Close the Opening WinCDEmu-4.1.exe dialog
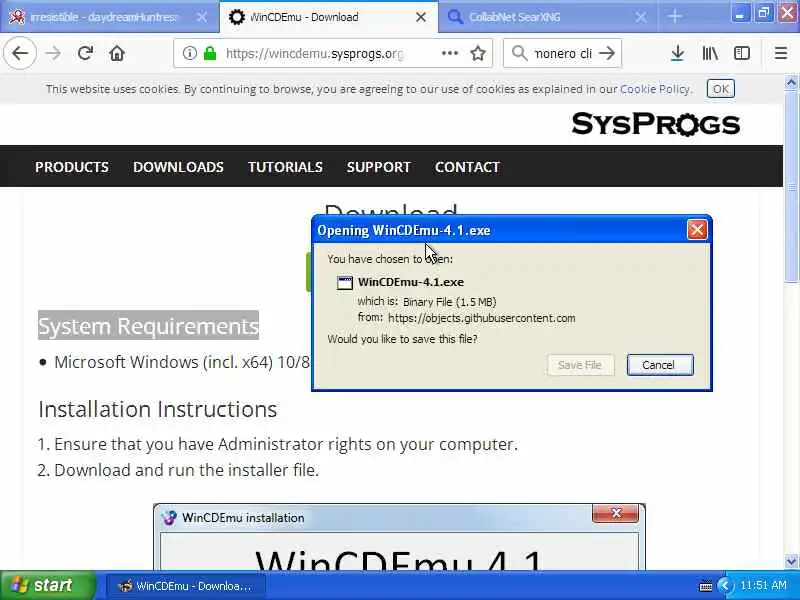 click(x=697, y=230)
